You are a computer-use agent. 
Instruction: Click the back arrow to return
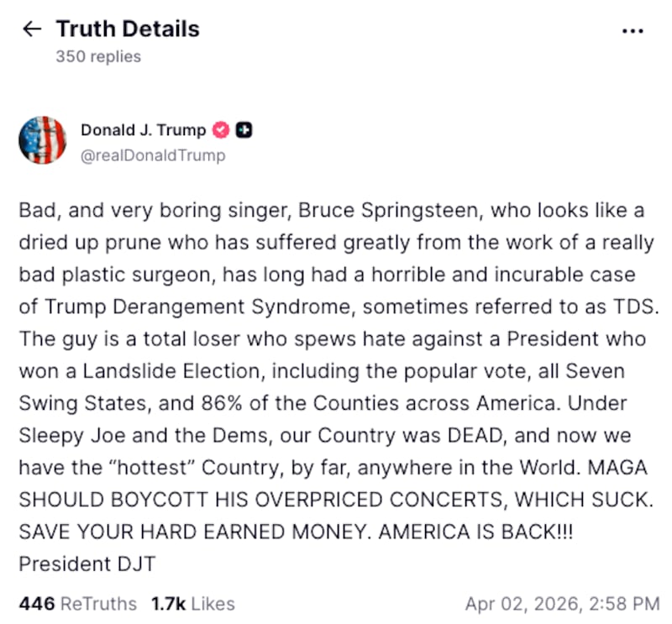pyautogui.click(x=32, y=29)
